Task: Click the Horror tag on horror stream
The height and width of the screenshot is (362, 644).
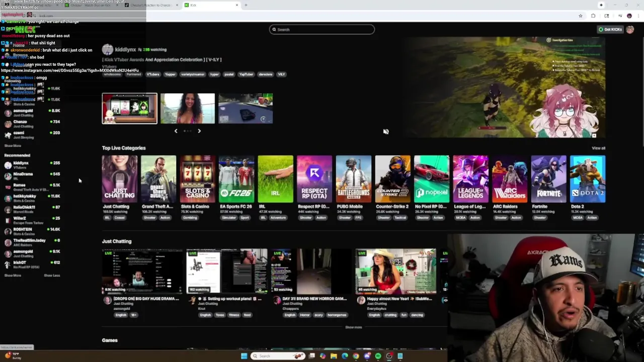Action: (305, 315)
